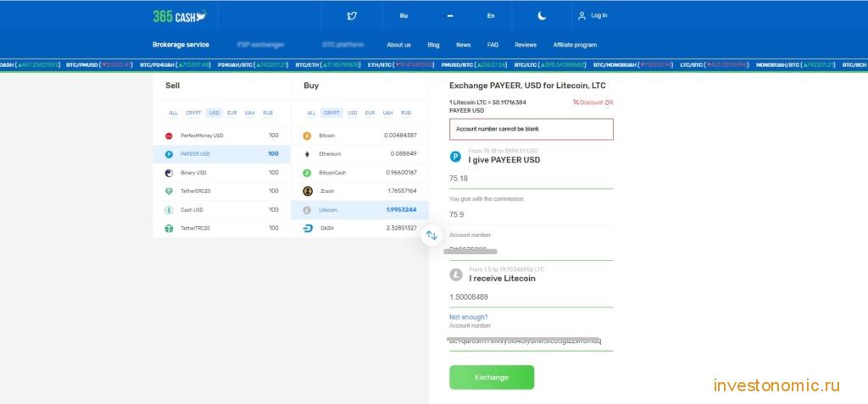The image size is (868, 404).
Task: Click Bitcoin coin icon
Action: click(x=307, y=136)
